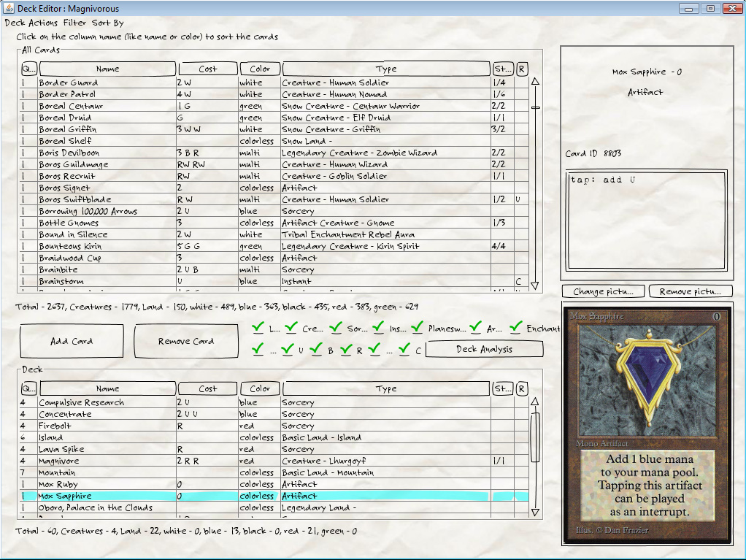Open the Deck Actions menu
This screenshot has height=560, width=746.
(x=31, y=23)
